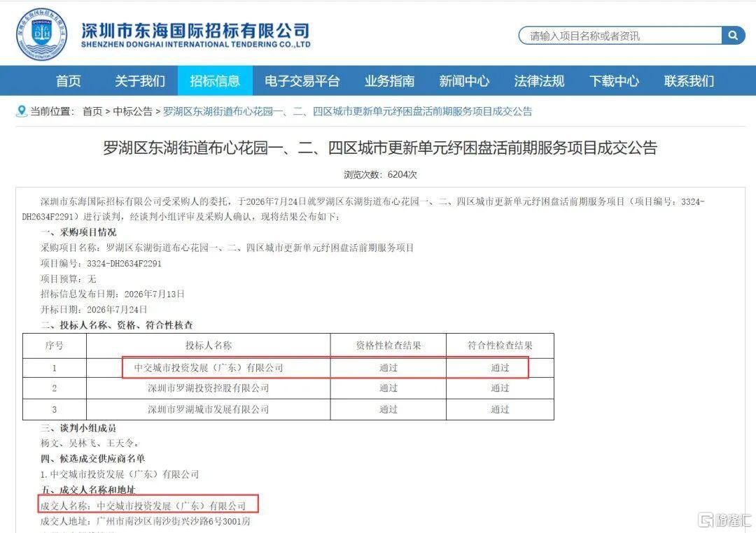Click the 中标公告 breadcrumb link
The width and height of the screenshot is (756, 533).
point(132,111)
